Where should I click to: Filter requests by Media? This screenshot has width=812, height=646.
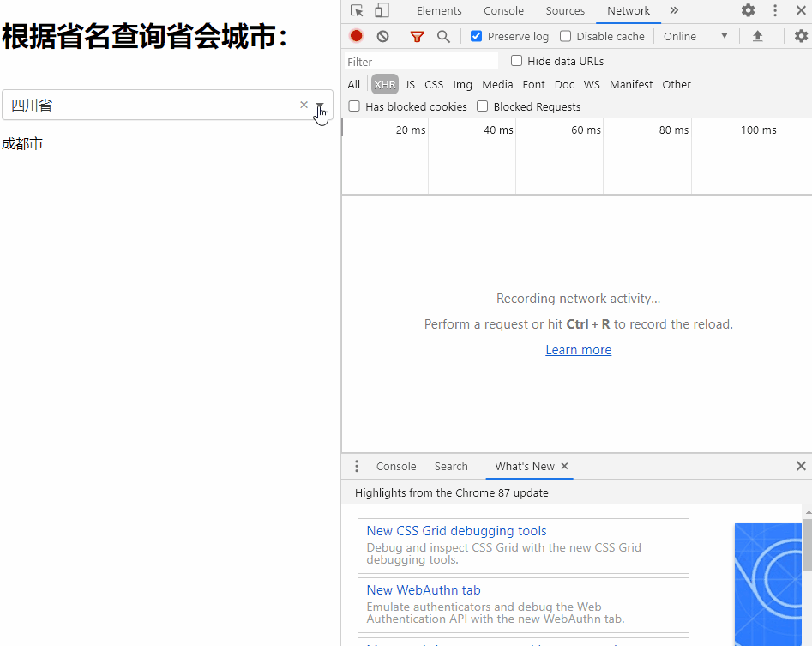coord(497,84)
